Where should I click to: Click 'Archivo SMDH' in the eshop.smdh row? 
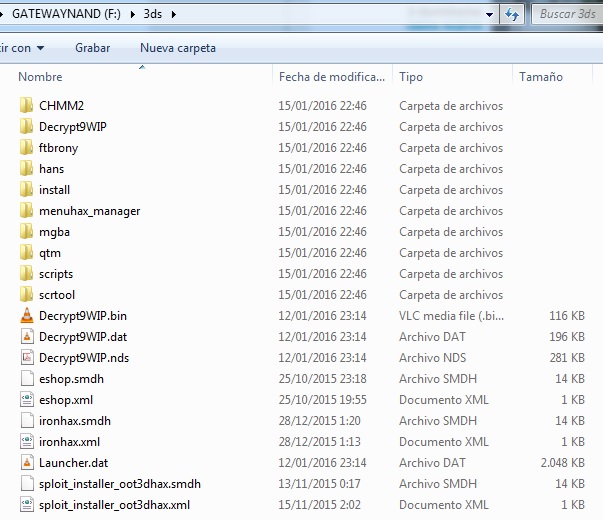(438, 379)
